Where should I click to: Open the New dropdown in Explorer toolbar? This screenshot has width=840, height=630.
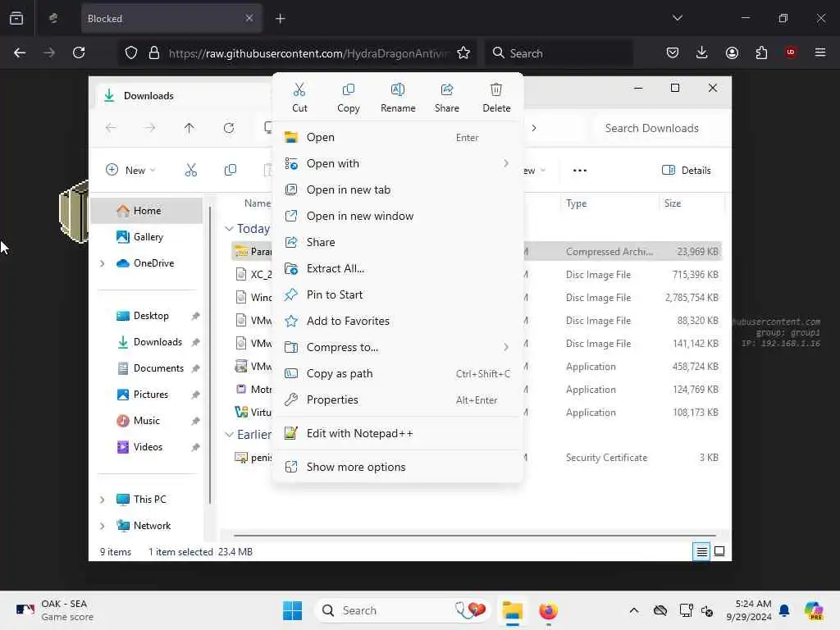(130, 171)
